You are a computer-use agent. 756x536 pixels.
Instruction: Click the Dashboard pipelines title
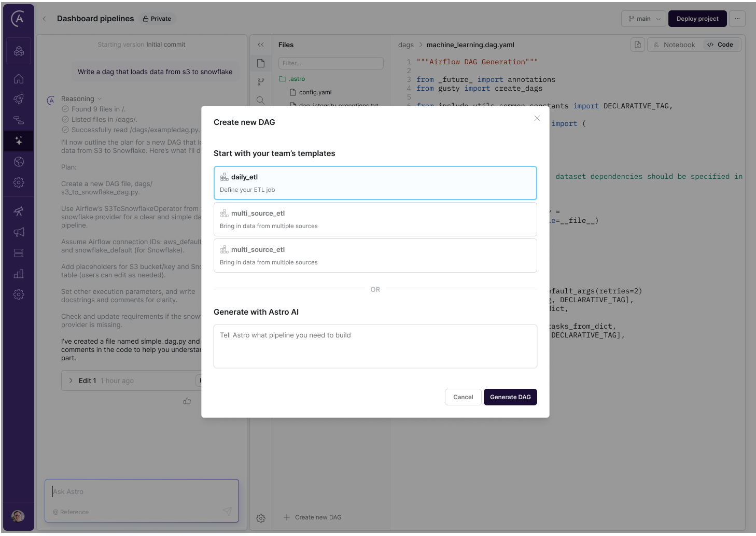[95, 19]
